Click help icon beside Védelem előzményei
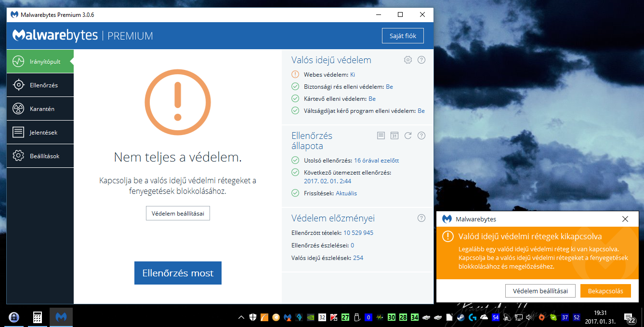The width and height of the screenshot is (644, 327). (x=421, y=218)
